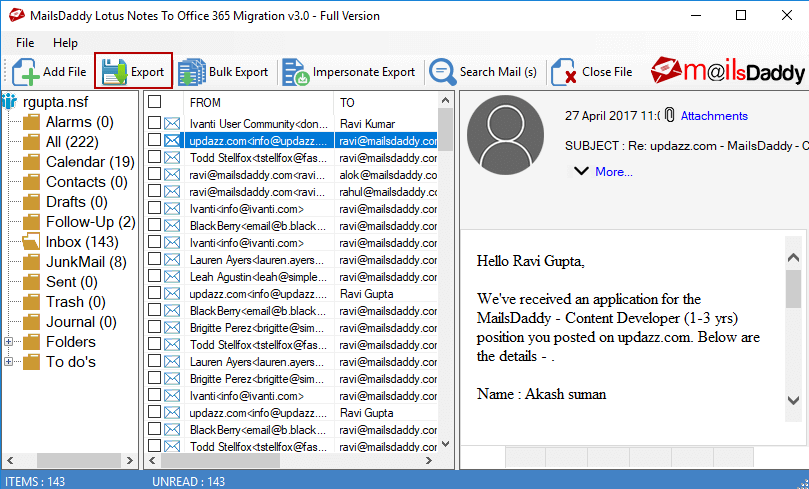The width and height of the screenshot is (809, 489).
Task: Select the To do's tree item
Action: (71, 362)
